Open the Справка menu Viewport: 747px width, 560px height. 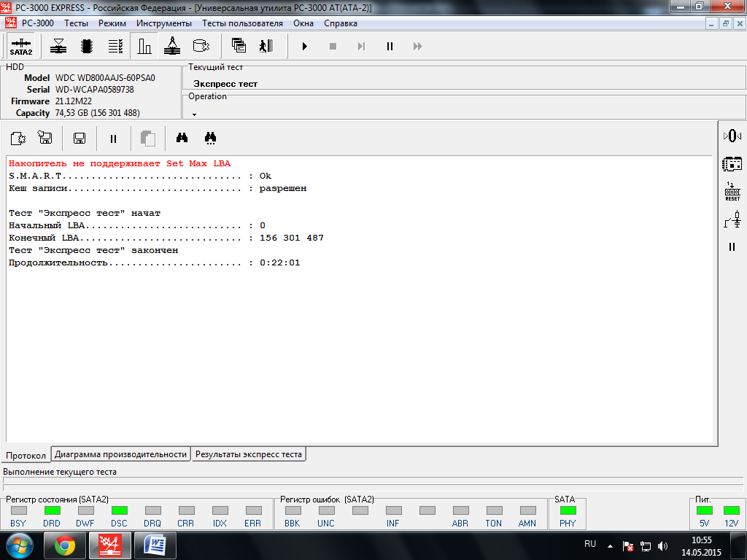point(341,23)
